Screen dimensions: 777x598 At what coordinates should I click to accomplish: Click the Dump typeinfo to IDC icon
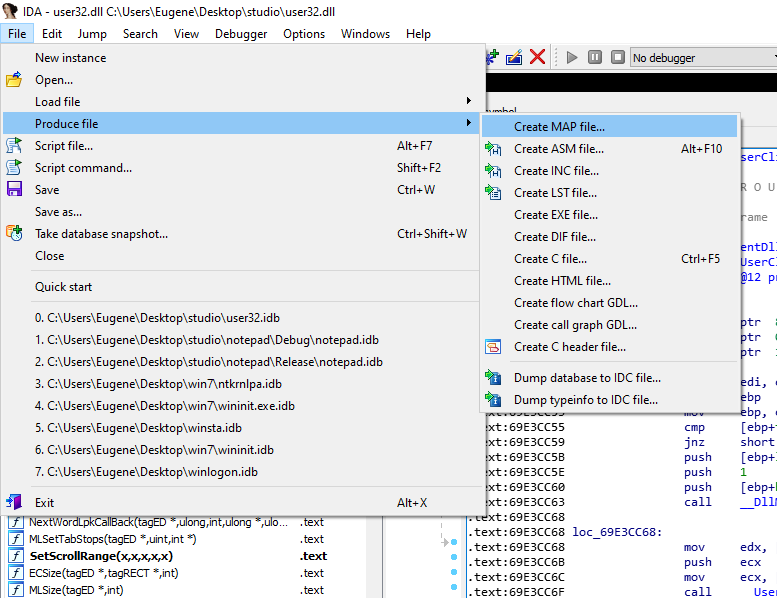[493, 400]
